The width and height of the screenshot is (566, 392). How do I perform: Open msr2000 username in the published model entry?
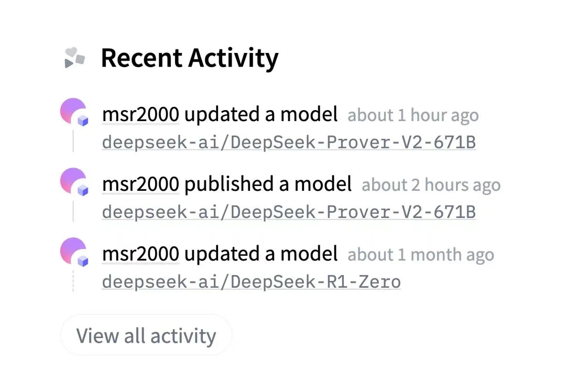(x=140, y=184)
